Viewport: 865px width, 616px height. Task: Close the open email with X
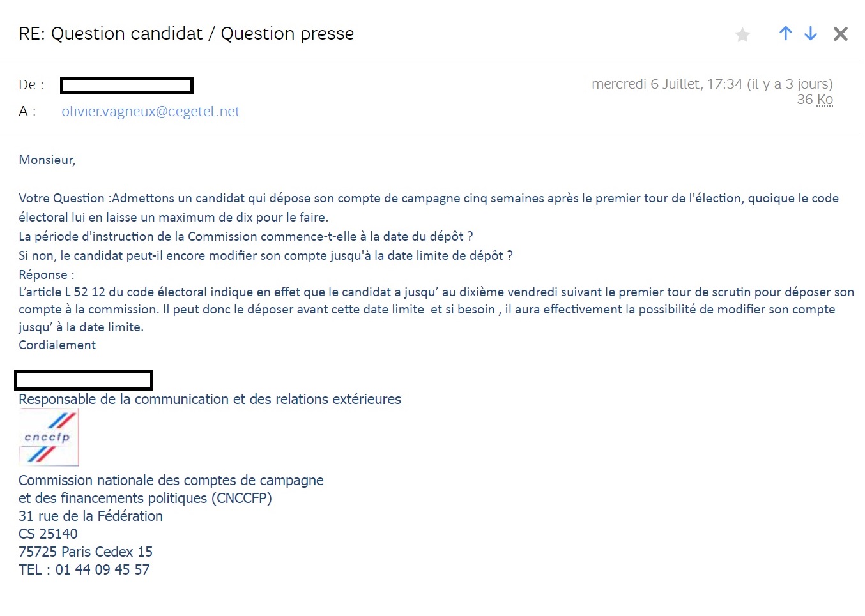click(841, 34)
